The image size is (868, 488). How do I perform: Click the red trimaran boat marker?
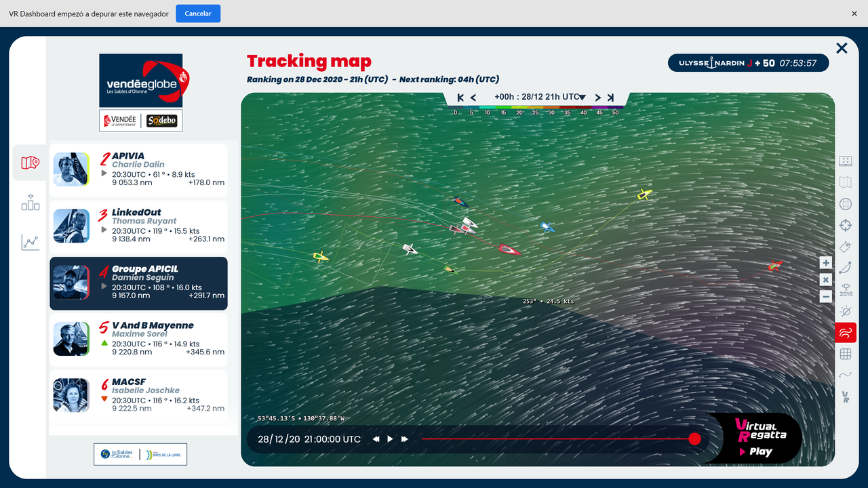point(509,249)
